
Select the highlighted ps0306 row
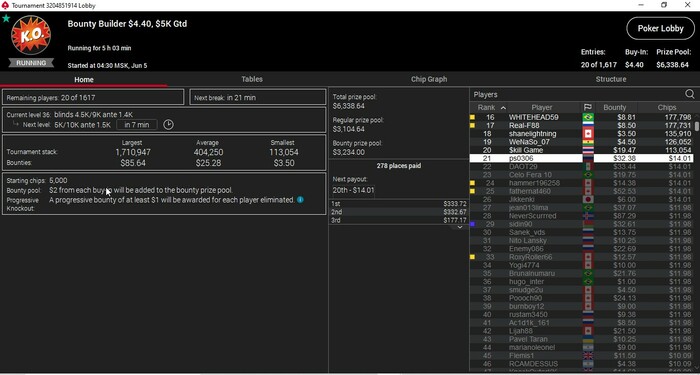[581, 158]
